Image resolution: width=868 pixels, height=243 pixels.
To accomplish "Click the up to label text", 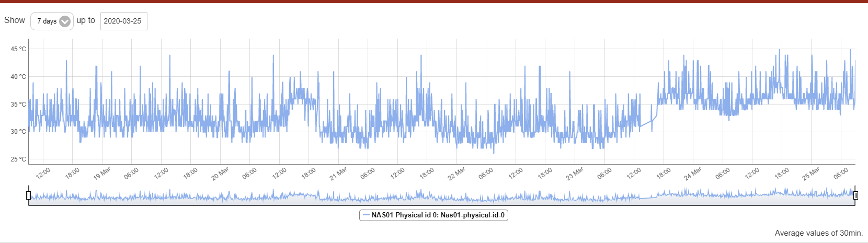I will click(86, 20).
